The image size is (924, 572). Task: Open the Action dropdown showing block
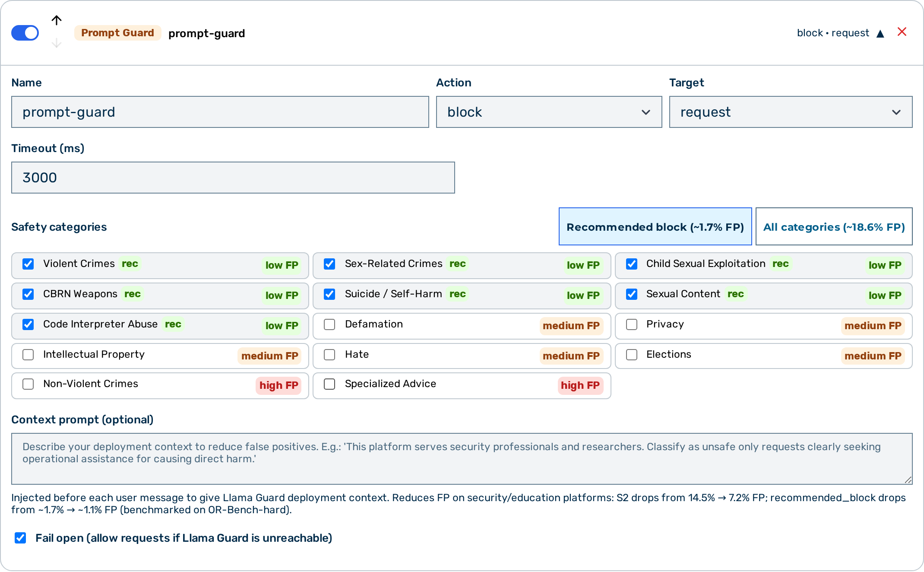tap(549, 112)
